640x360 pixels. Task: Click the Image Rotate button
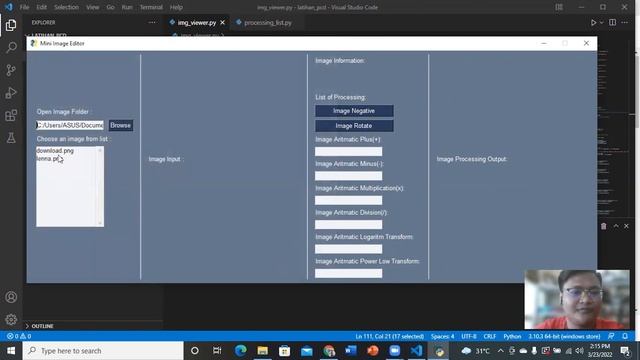click(x=354, y=126)
